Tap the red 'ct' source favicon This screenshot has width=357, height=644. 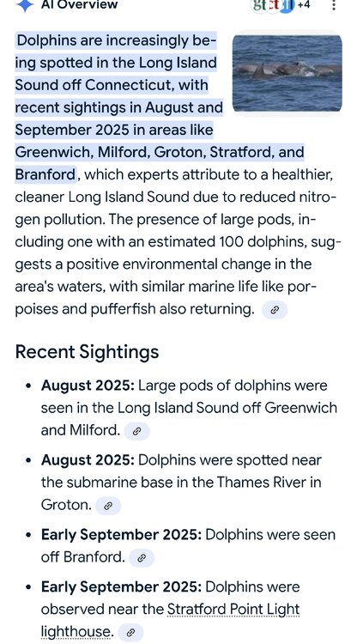(x=274, y=5)
